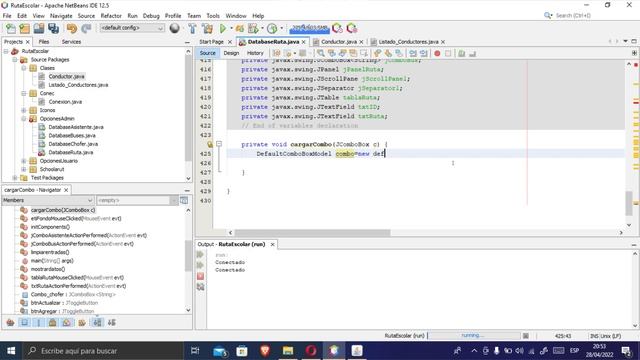640x360 pixels.
Task: Click the taskbar search box
Action: (104, 351)
